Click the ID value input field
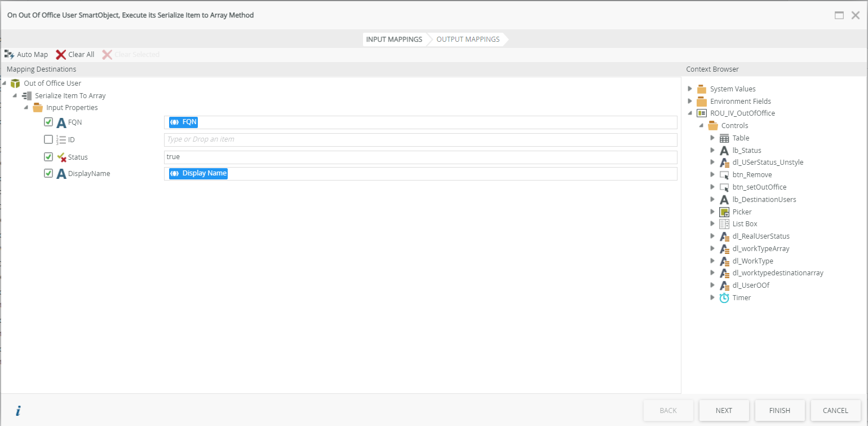 coord(420,139)
